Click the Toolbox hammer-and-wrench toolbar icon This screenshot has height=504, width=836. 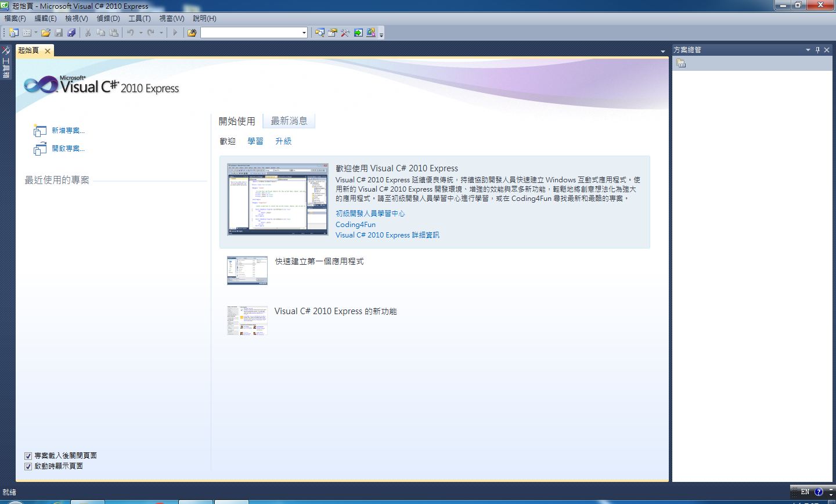[x=345, y=33]
